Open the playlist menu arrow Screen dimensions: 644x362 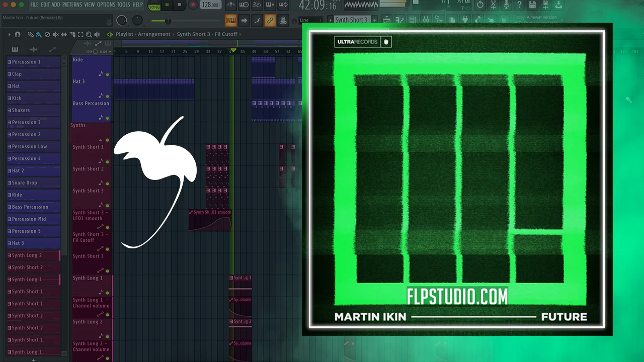point(9,34)
